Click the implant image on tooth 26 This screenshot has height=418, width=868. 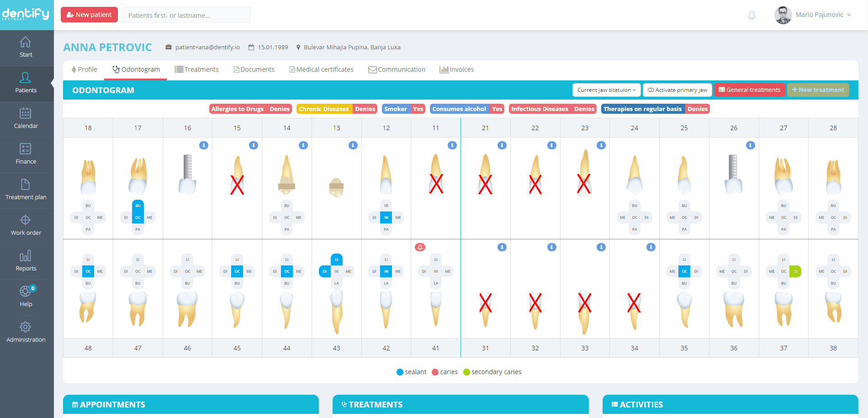733,175
